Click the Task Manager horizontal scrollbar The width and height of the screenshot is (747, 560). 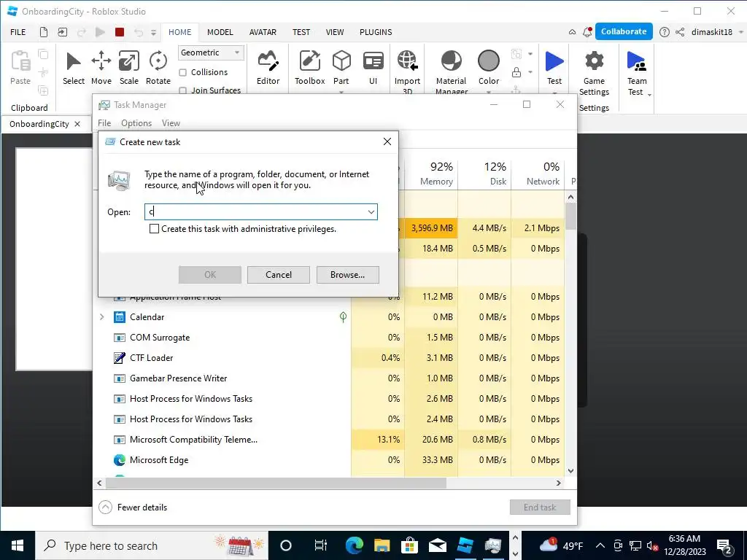(x=276, y=483)
